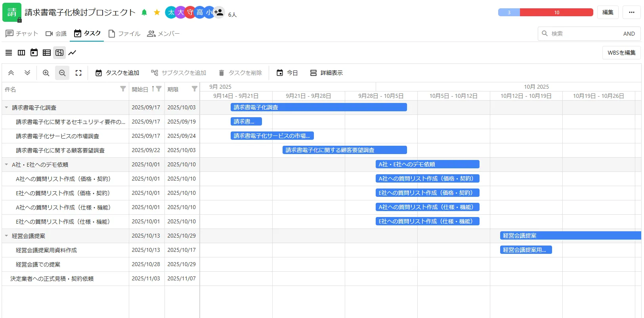Click the WBSを編集 button
Viewport: 644px width, 318px height.
(621, 53)
